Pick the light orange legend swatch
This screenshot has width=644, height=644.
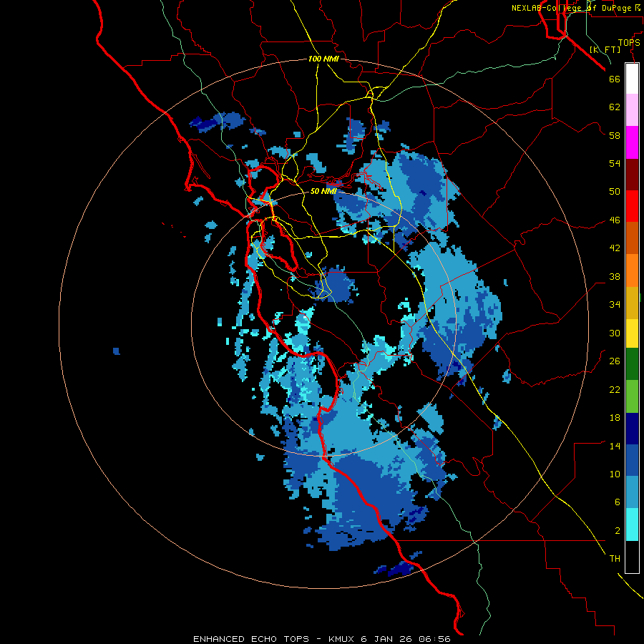(x=632, y=270)
